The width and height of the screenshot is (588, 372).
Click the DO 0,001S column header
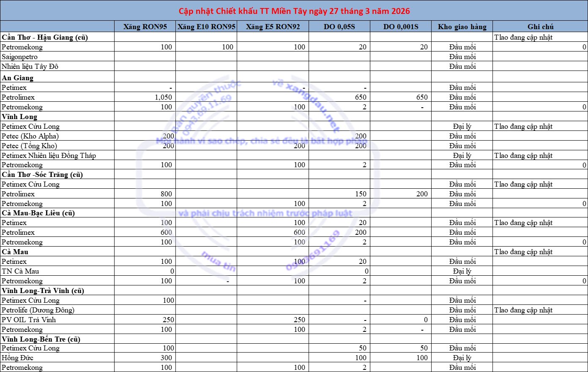coord(401,27)
